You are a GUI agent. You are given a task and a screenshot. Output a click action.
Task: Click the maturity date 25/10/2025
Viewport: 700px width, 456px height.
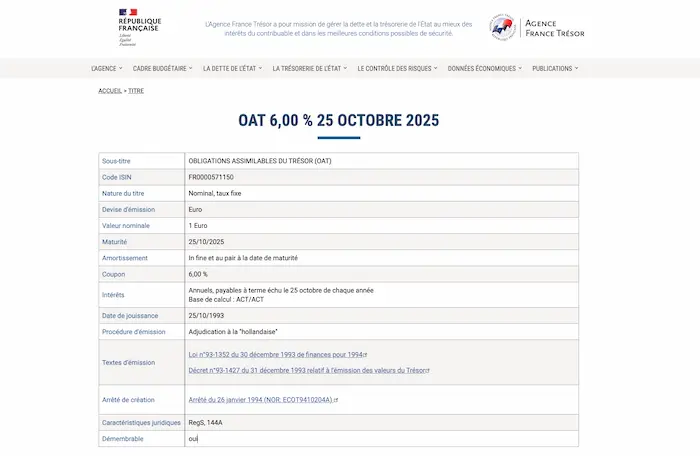click(206, 242)
